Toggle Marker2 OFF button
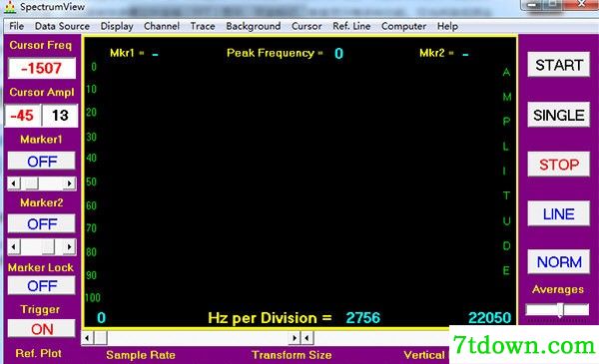Image resolution: width=599 pixels, height=364 pixels. click(42, 224)
